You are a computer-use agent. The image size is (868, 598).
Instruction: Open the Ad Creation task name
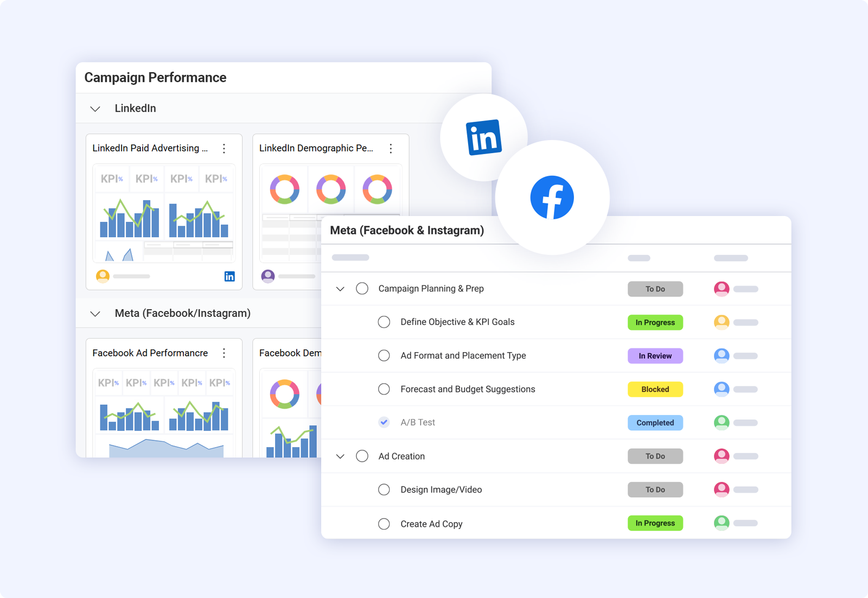401,456
